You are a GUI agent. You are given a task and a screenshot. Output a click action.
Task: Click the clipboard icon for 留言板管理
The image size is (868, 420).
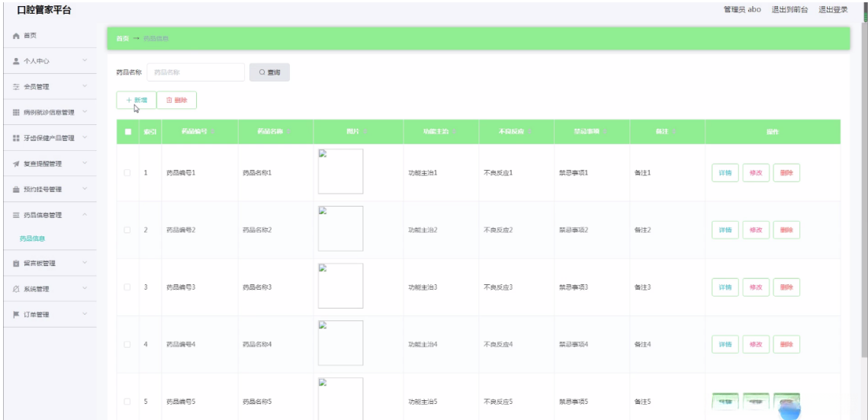[x=16, y=264]
